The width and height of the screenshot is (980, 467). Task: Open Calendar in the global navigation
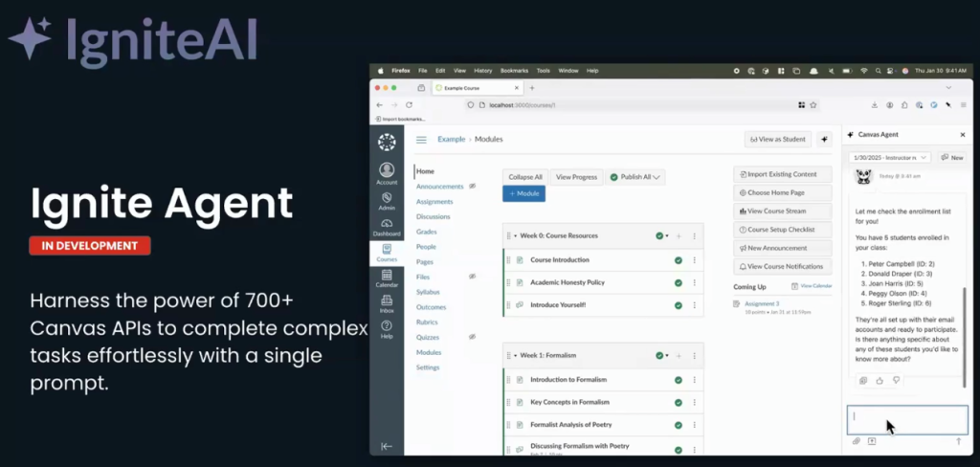coord(387,278)
